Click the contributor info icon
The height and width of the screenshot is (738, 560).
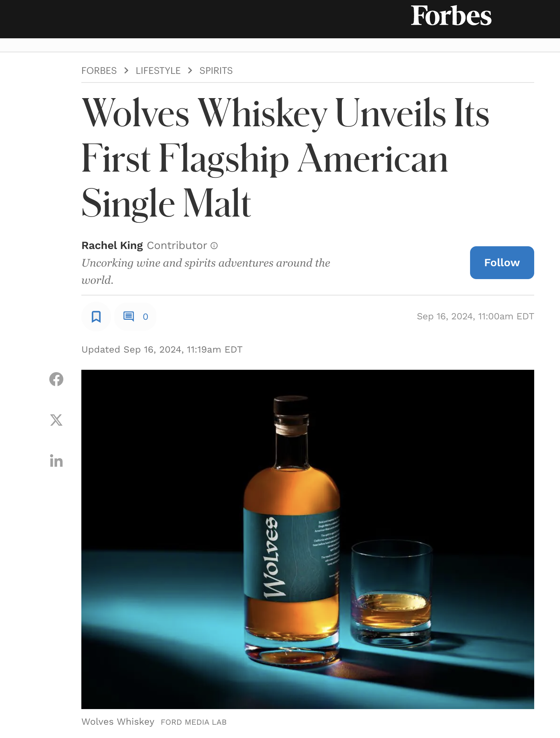click(x=214, y=245)
